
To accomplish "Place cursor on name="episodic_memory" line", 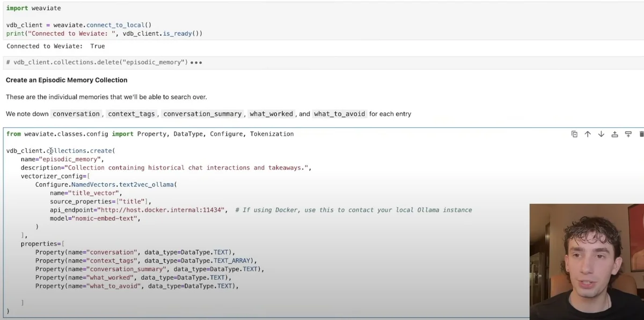I will tap(62, 159).
